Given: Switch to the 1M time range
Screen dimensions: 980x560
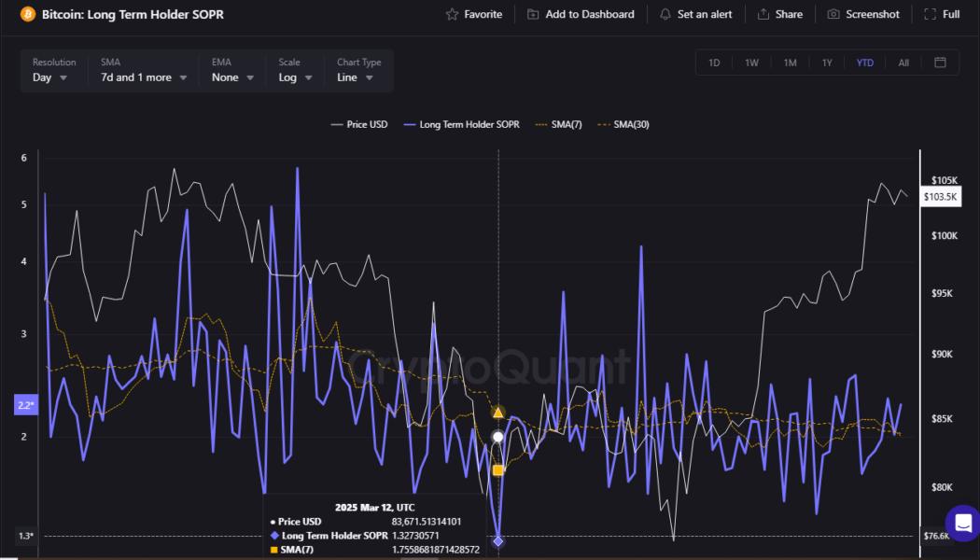Looking at the screenshot, I should (x=790, y=62).
